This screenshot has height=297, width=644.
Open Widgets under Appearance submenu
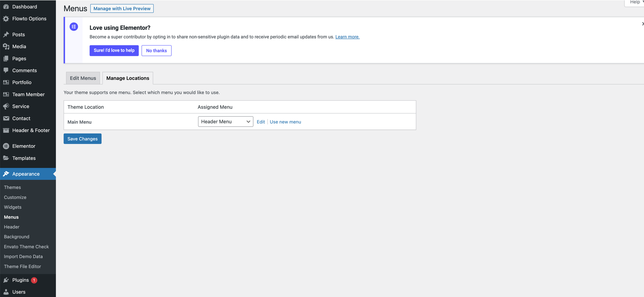pyautogui.click(x=13, y=207)
